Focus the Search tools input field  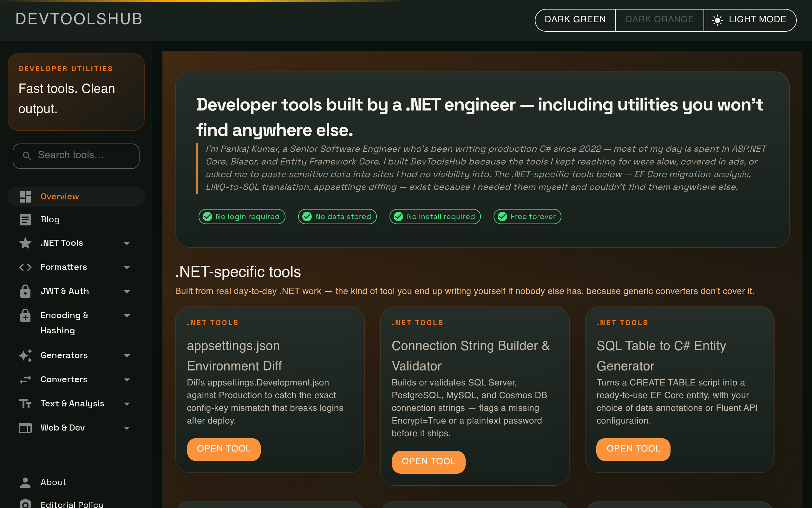point(76,156)
